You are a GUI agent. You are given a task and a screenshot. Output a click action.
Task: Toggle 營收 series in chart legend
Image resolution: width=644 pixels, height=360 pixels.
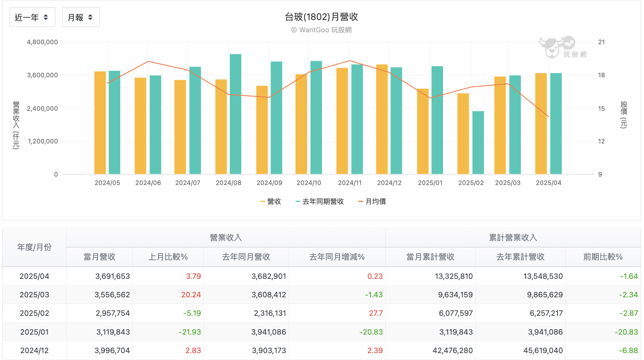pos(271,202)
